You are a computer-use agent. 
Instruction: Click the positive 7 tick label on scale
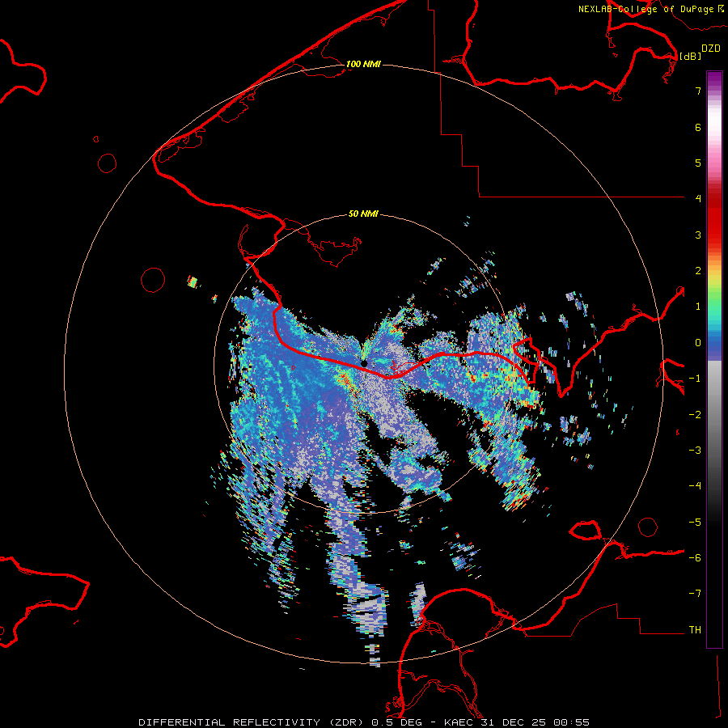click(698, 91)
